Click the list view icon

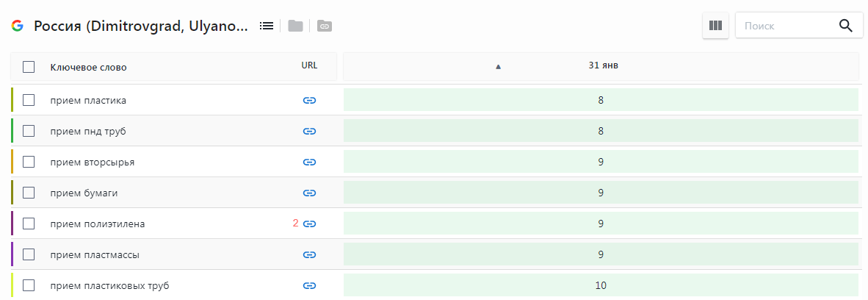point(267,26)
